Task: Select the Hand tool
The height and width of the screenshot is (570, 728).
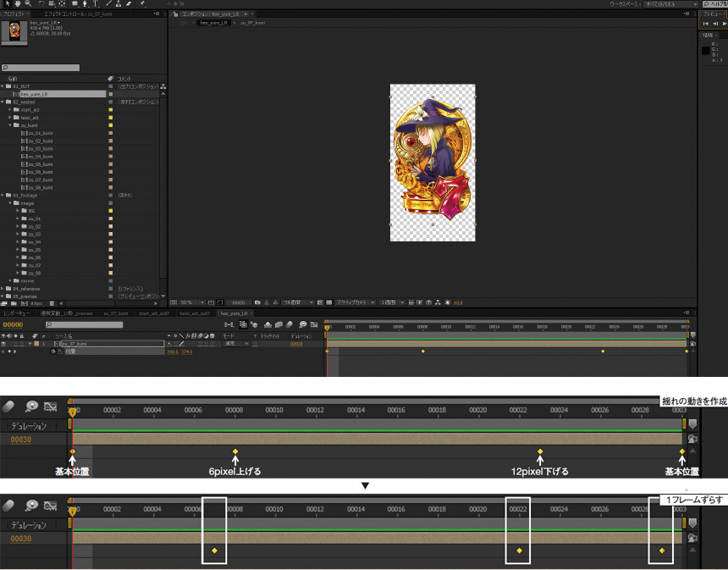Action: [x=18, y=3]
